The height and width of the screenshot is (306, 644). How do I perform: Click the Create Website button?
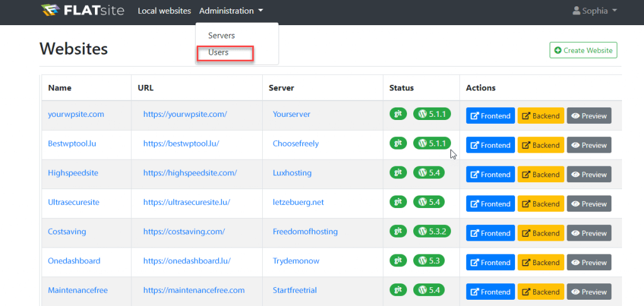pos(583,50)
